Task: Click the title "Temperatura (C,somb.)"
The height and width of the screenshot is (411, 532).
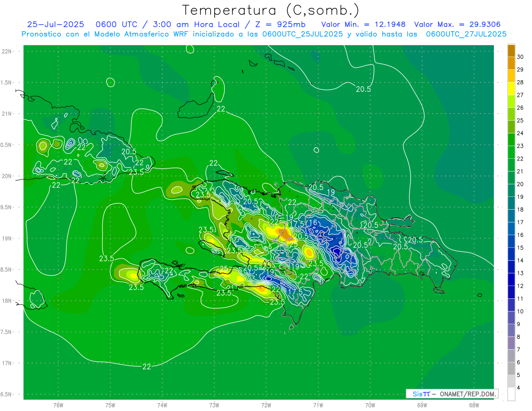Action: point(270,10)
